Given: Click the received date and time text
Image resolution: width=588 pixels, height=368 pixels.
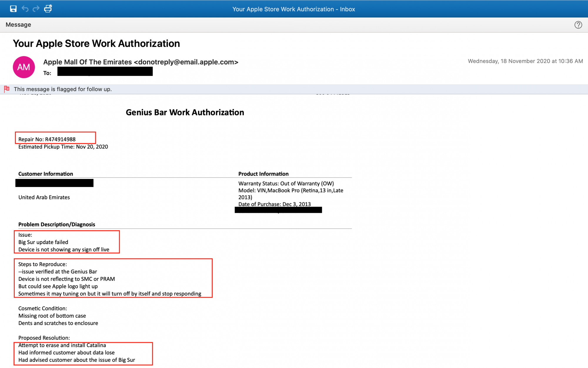Looking at the screenshot, I should 525,61.
